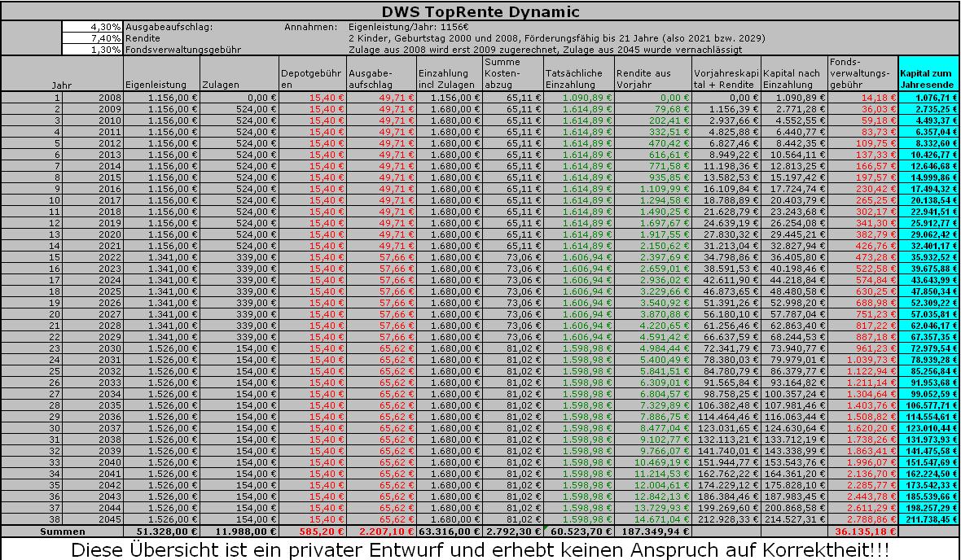Click the year-end capital cell '2.735,25 €'

tap(928, 109)
